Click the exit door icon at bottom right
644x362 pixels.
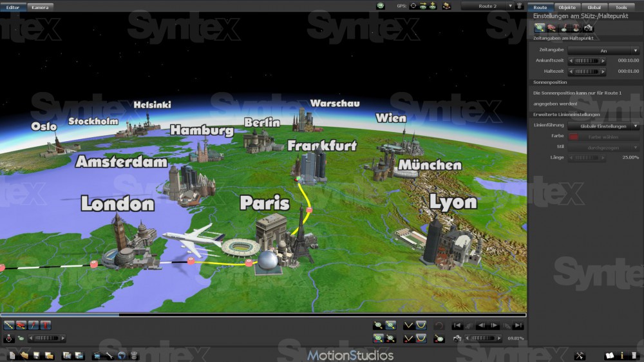(x=634, y=356)
